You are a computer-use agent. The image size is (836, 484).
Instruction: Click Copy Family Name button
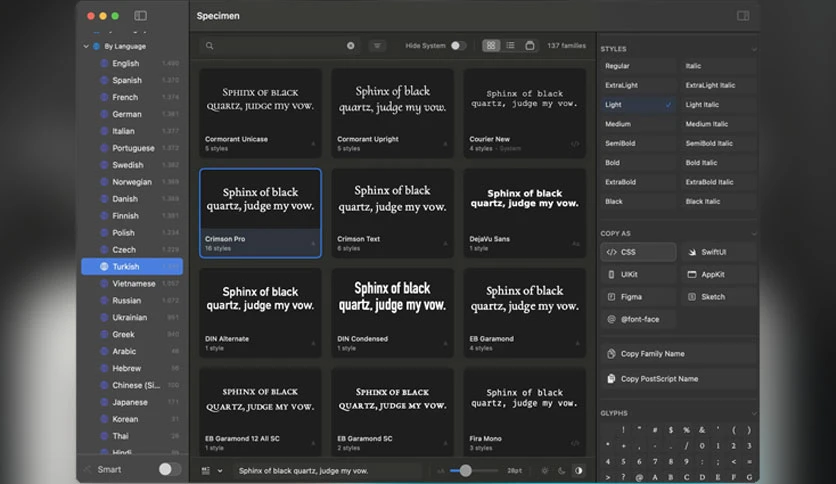(678, 354)
